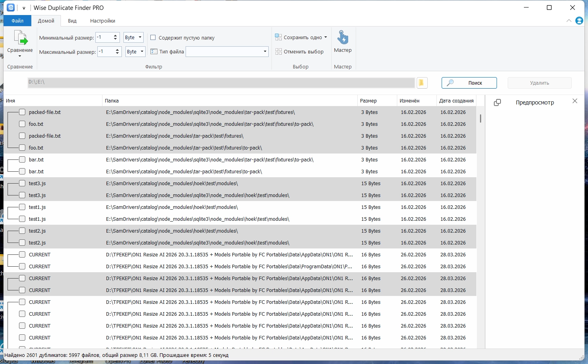Switch to the Вид tab
The height and width of the screenshot is (364, 588).
pyautogui.click(x=72, y=21)
